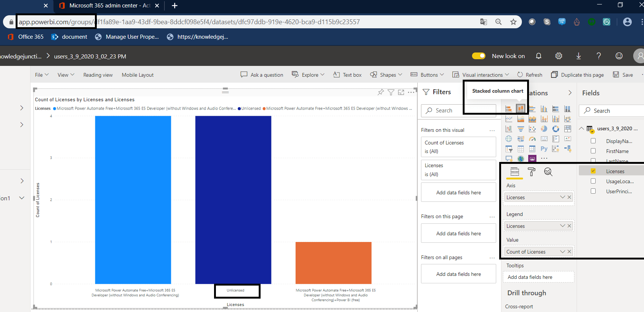
Task: Remove Licenses from the Axis well
Action: click(x=569, y=197)
